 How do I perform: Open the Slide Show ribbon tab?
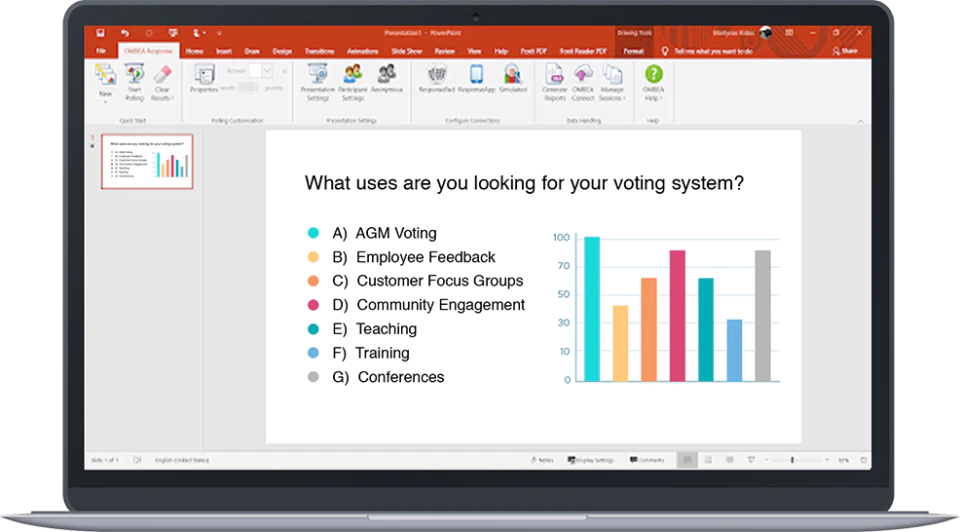[x=407, y=51]
